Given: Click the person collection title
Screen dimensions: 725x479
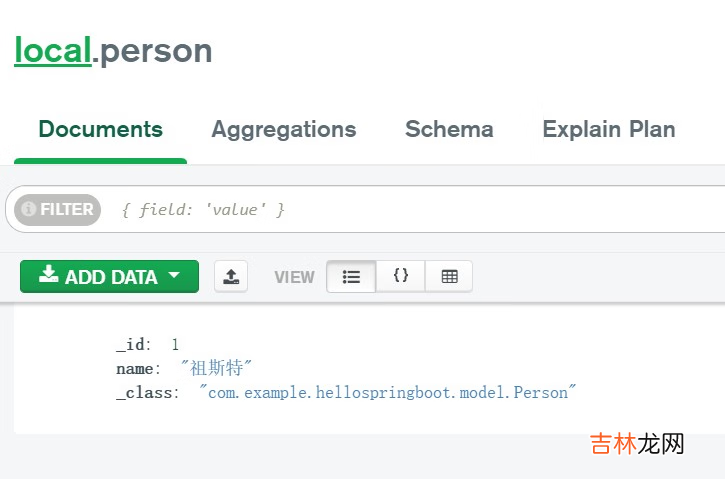Looking at the screenshot, I should 156,50.
